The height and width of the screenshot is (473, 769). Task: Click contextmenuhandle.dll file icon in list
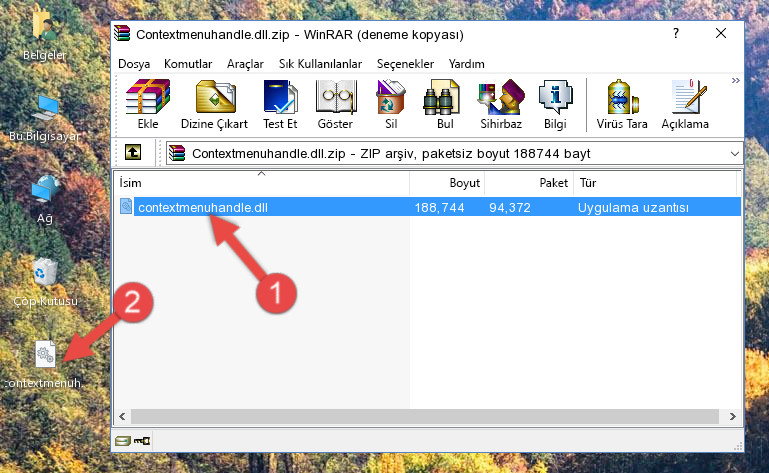(126, 207)
